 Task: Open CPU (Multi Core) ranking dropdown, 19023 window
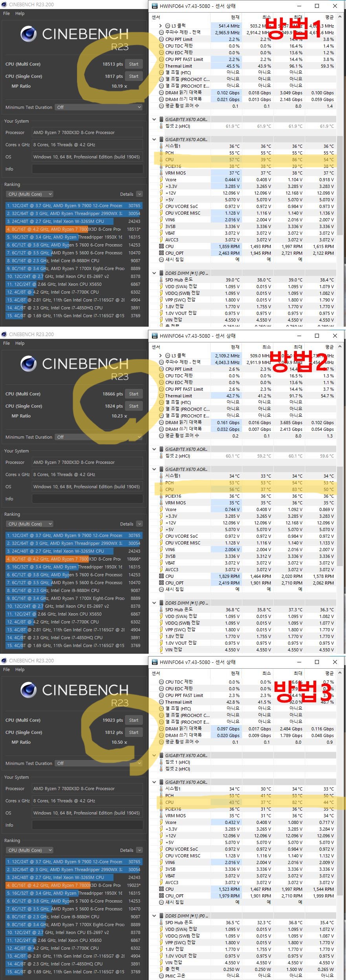tap(30, 850)
